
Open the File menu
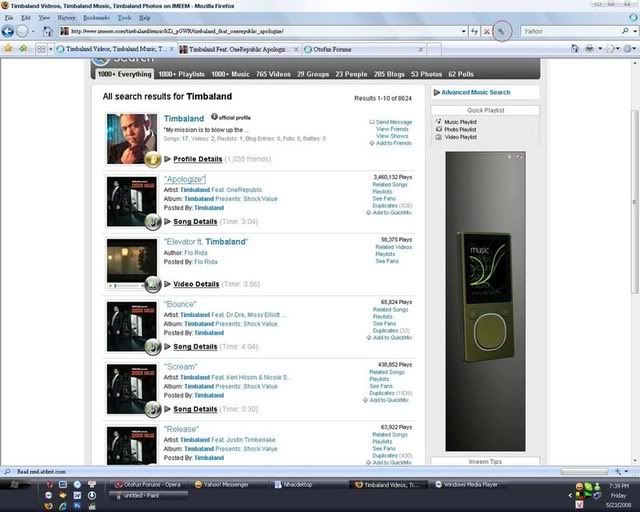(9, 18)
